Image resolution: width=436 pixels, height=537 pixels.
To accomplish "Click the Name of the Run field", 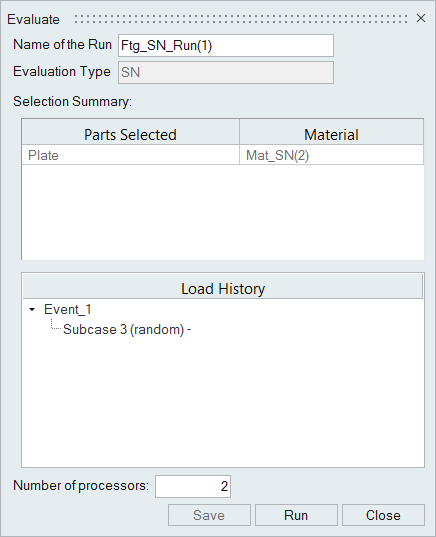I will pyautogui.click(x=226, y=45).
